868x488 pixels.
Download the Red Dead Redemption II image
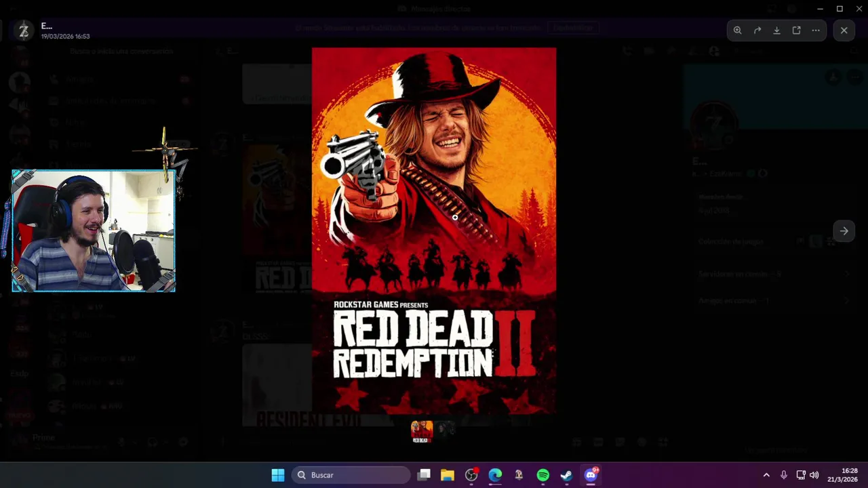777,30
